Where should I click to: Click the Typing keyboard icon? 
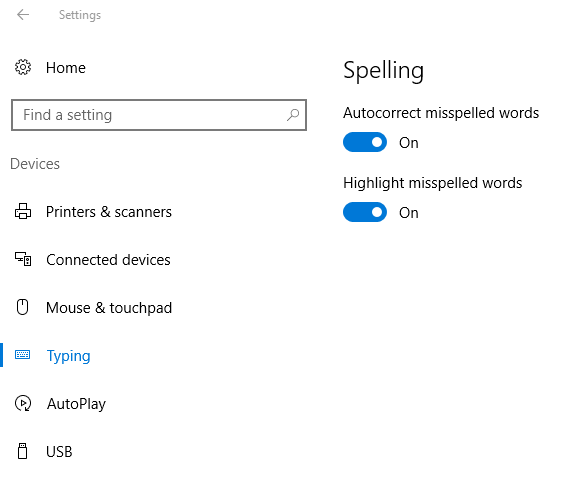point(23,355)
